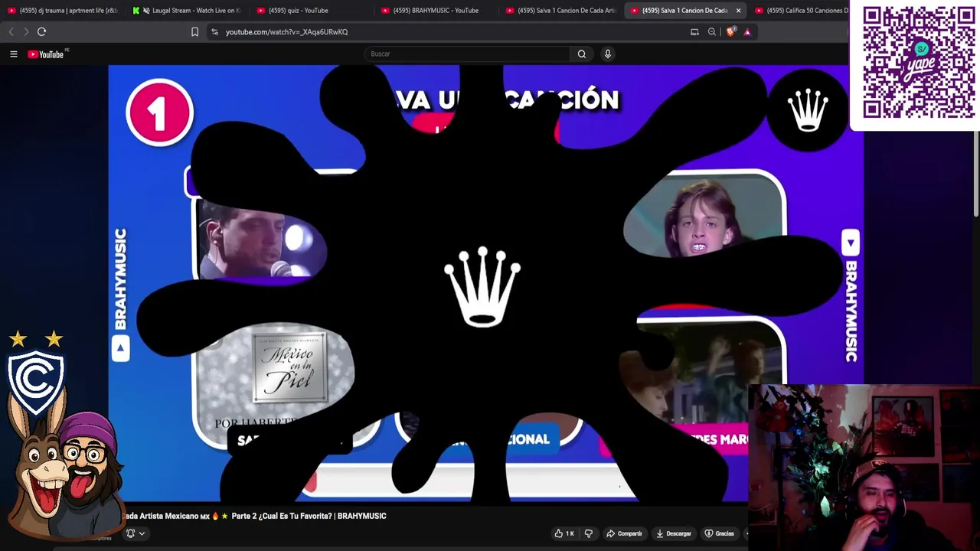
Task: Switch to Laugal Stream Kick tab
Action: (x=188, y=10)
